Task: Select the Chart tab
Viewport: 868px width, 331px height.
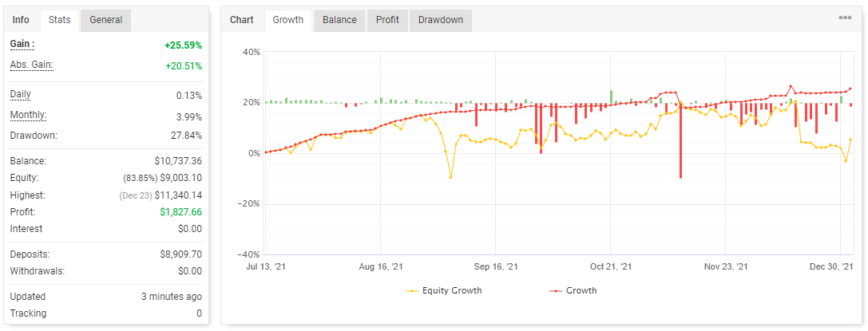Action: click(241, 20)
